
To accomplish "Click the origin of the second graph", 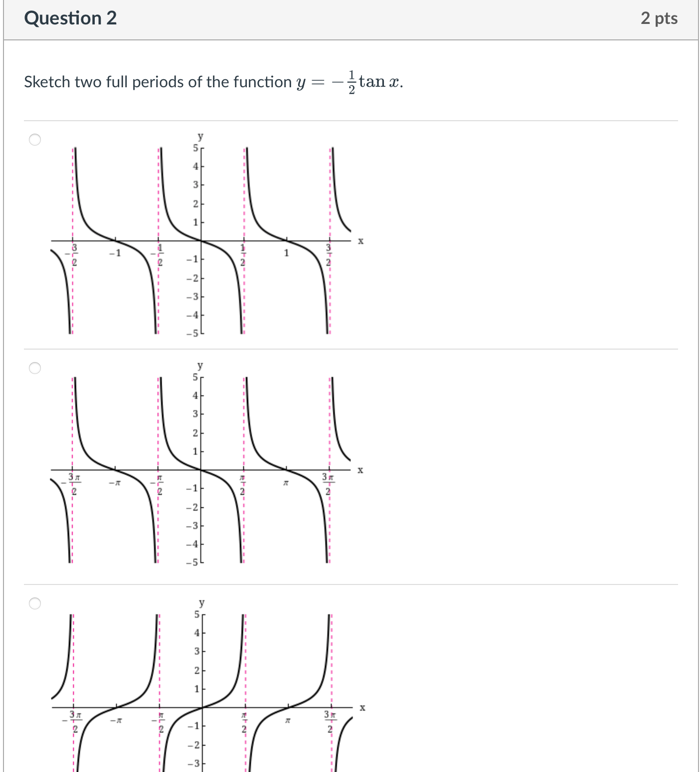I will click(x=201, y=470).
